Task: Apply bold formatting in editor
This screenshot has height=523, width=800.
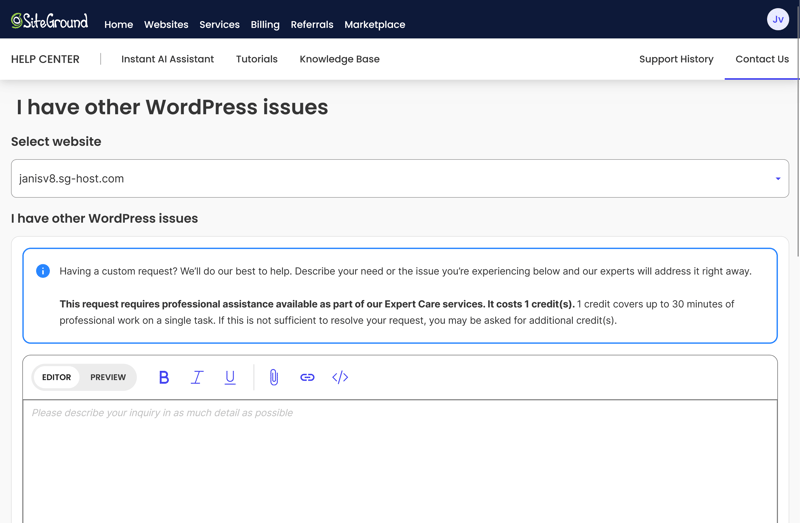Action: [164, 378]
